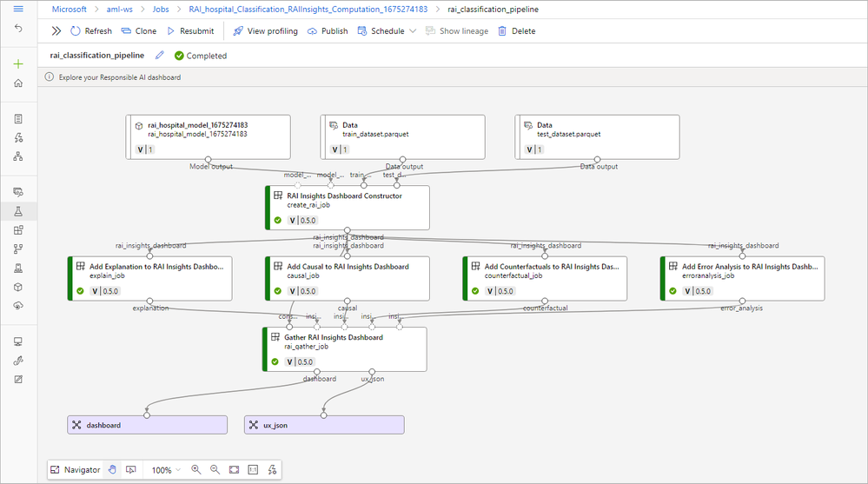Edit the pipeline name pencil icon
Viewport: 868px width, 484px height.
159,55
